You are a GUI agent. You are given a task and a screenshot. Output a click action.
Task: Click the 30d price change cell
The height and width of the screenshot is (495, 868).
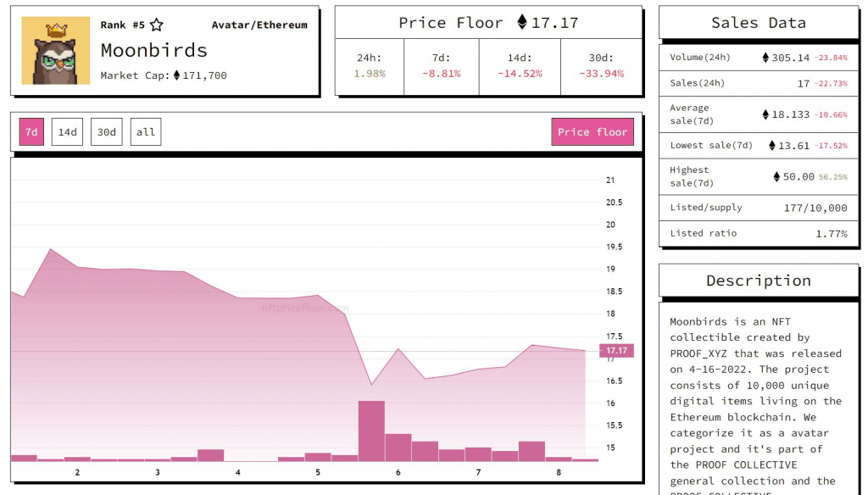[x=602, y=66]
